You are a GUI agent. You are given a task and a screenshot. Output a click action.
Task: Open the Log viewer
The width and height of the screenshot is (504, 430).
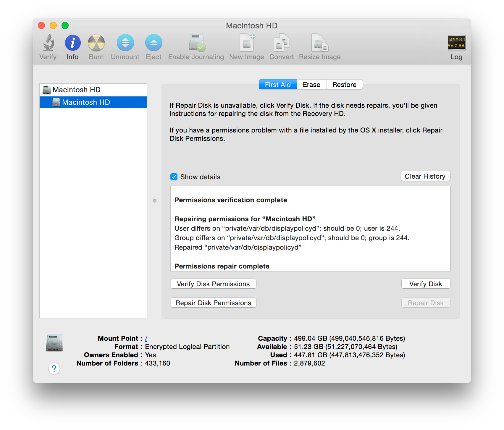456,43
